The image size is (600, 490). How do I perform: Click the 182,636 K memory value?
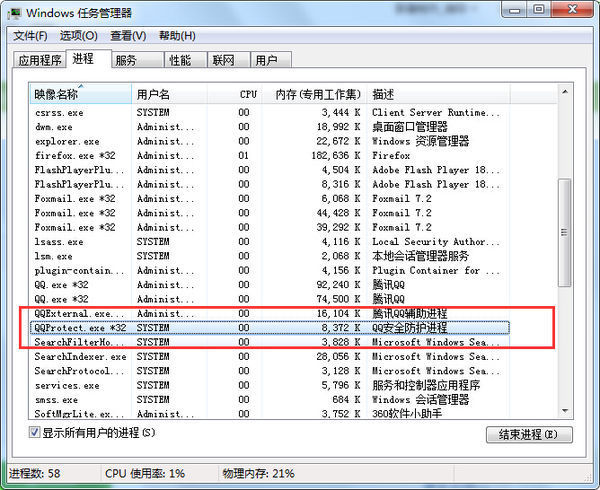click(336, 155)
